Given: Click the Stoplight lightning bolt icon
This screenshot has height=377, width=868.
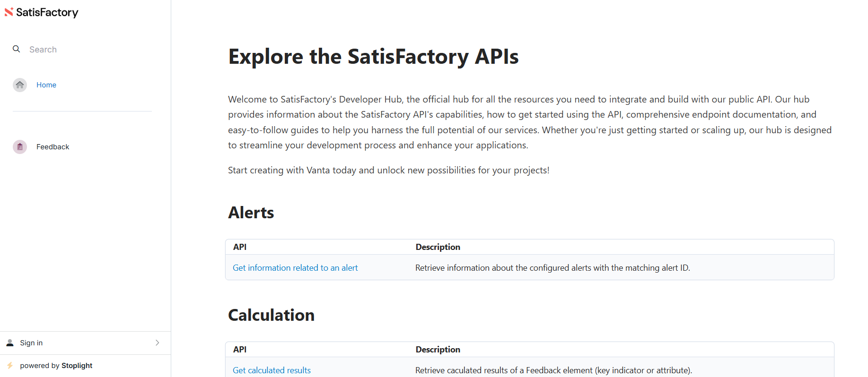Looking at the screenshot, I should [10, 366].
